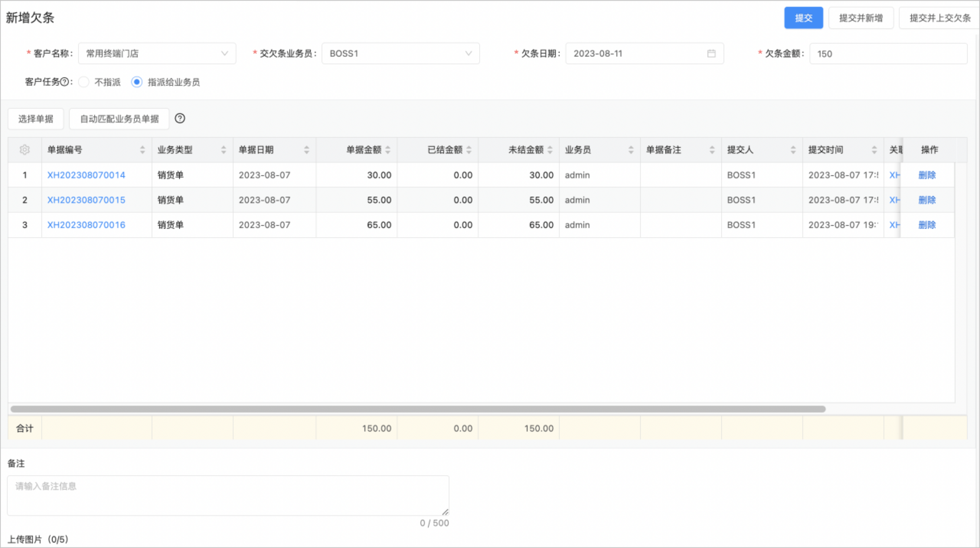Delete row XH202308070014 via 删除
The height and width of the screenshot is (548, 980).
point(927,175)
